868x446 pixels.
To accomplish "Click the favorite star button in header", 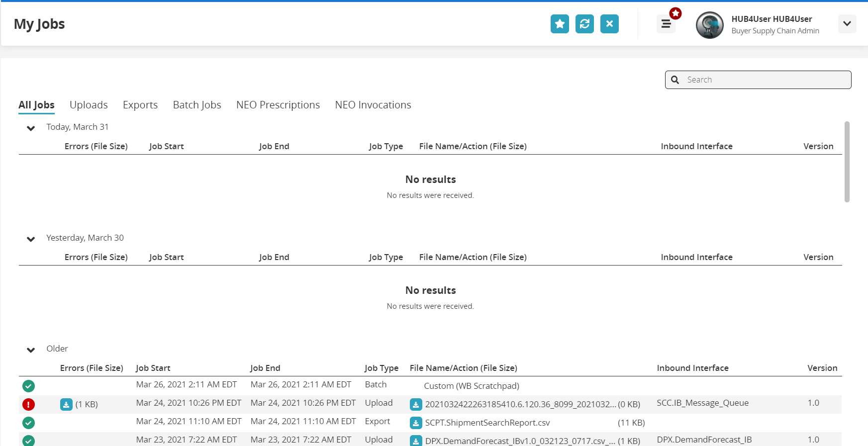I will click(x=560, y=24).
